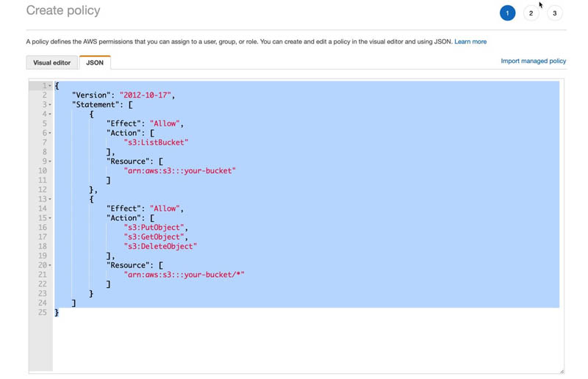Open the Learn more link
The image size is (588, 379).
pos(470,42)
